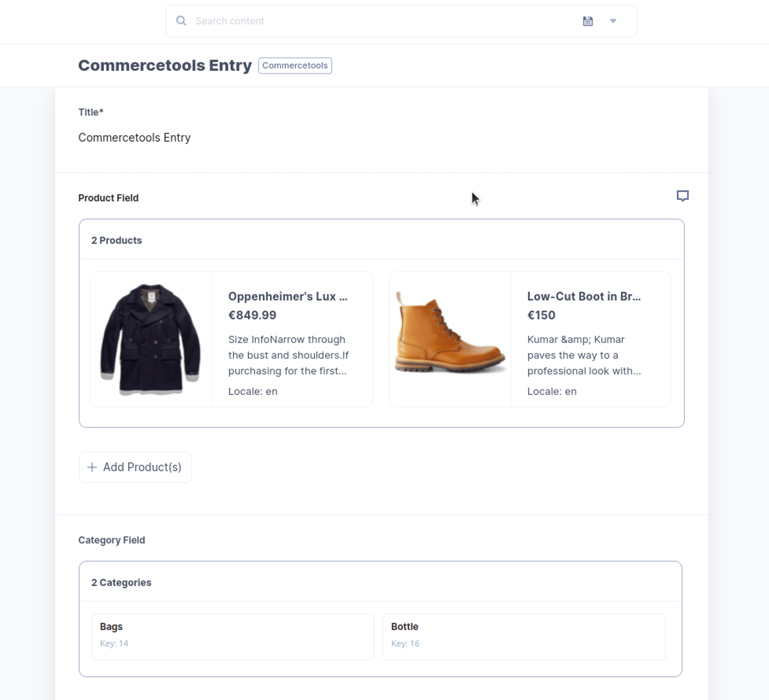
Task: Select the Bottle category card
Action: pyautogui.click(x=524, y=637)
